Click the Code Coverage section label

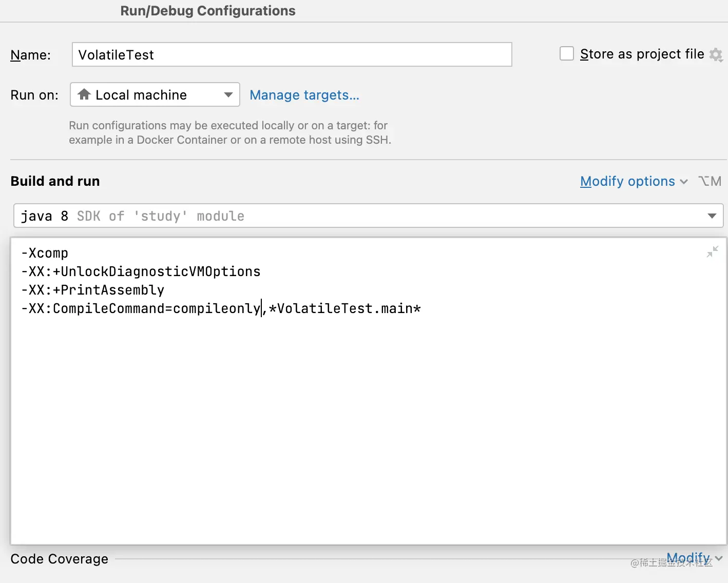click(x=60, y=559)
